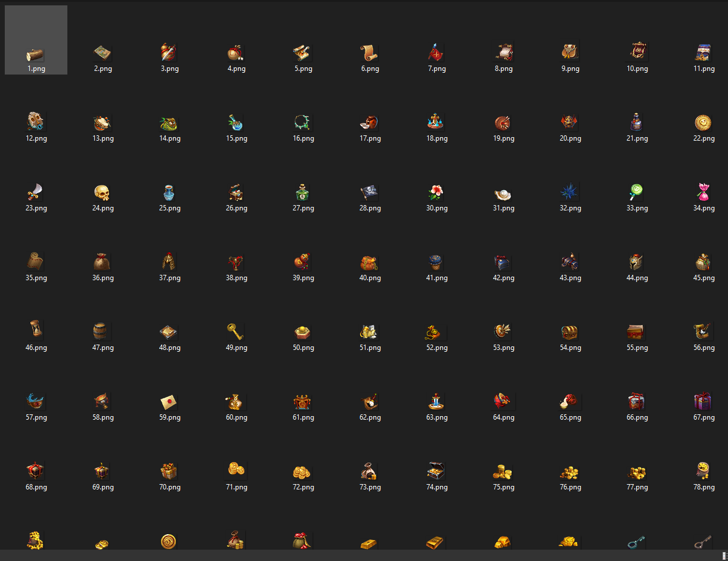Open the folded map icon for 2.png

point(103,53)
